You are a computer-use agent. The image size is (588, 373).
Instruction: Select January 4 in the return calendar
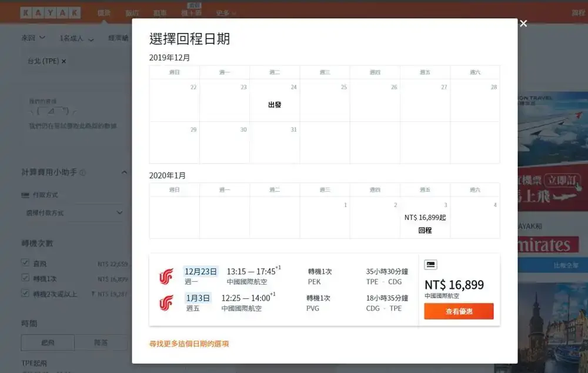(x=475, y=218)
